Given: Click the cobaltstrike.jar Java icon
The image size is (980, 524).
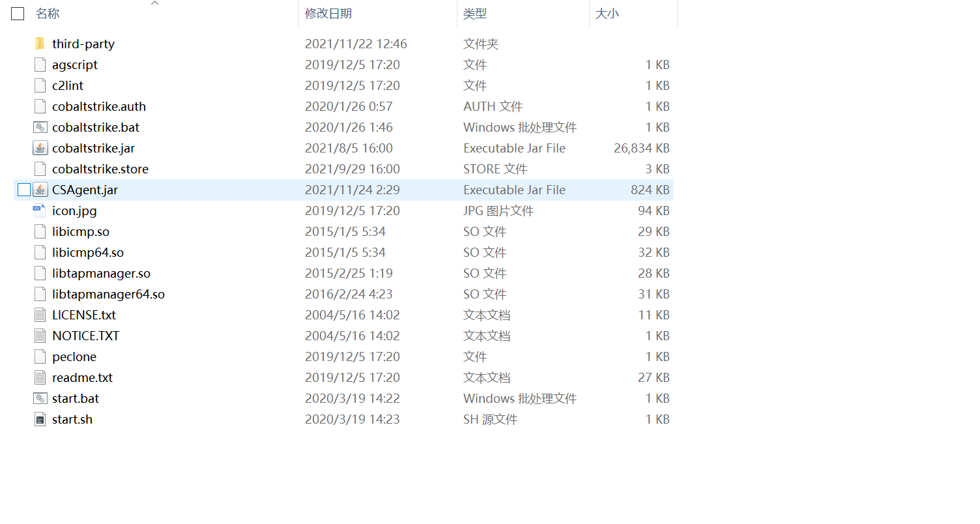Looking at the screenshot, I should [40, 148].
